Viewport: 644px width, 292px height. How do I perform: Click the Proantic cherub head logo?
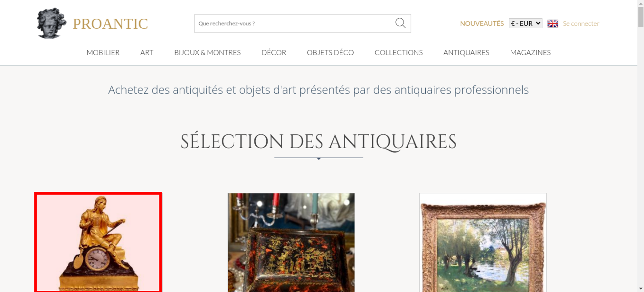point(52,23)
